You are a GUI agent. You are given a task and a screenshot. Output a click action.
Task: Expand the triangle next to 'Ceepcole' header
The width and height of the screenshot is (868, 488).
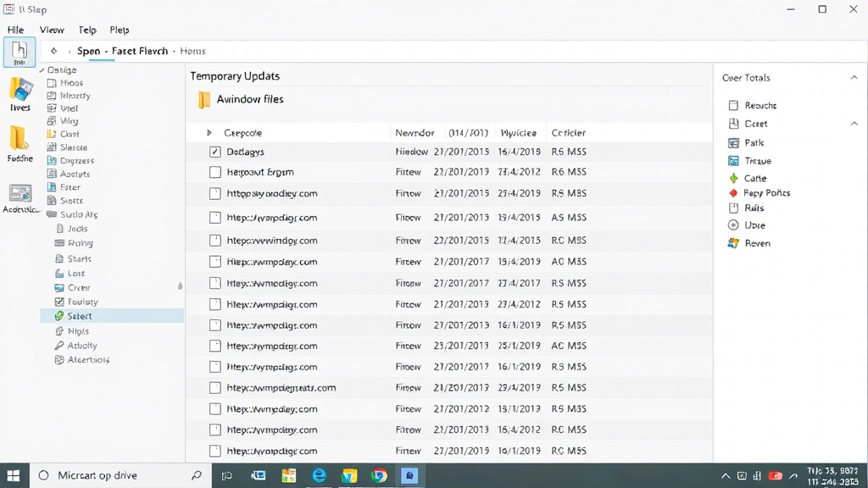pos(209,133)
